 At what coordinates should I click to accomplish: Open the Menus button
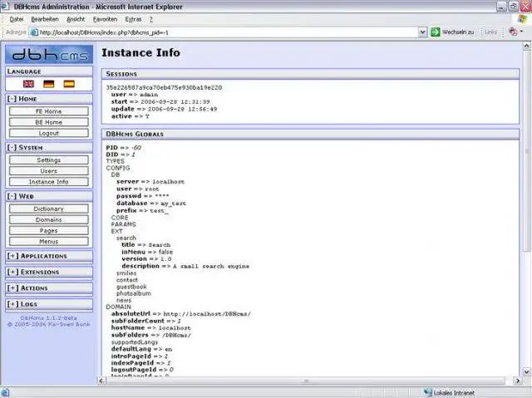point(49,242)
